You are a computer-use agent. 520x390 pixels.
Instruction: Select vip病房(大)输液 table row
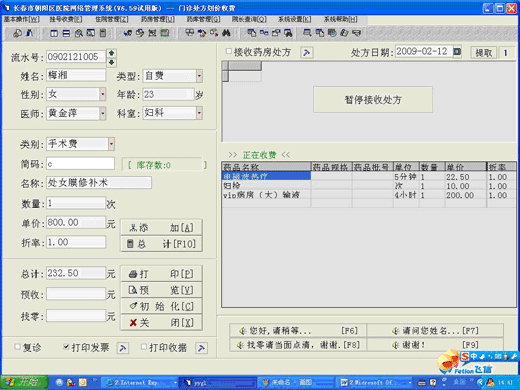tap(369, 195)
